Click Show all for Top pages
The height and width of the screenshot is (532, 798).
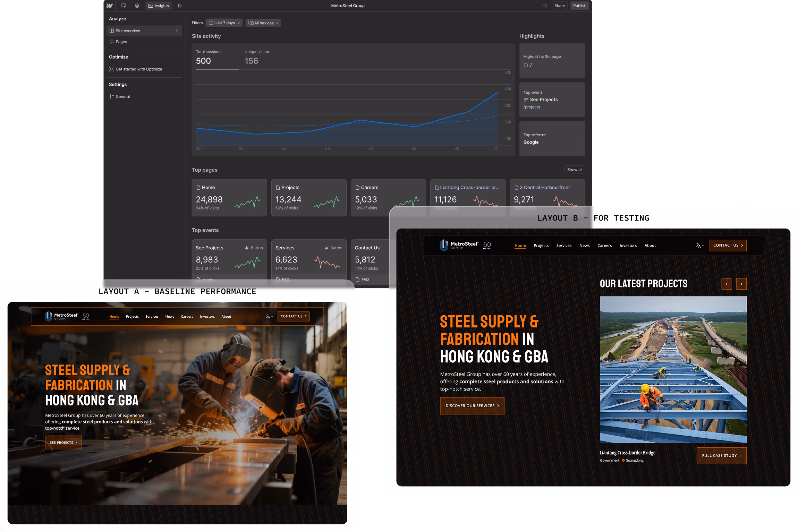click(575, 170)
